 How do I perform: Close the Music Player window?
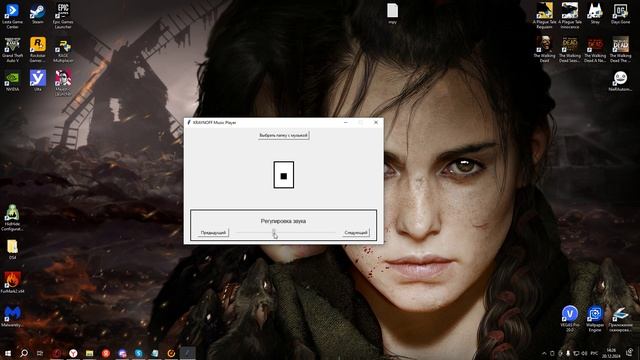376,122
